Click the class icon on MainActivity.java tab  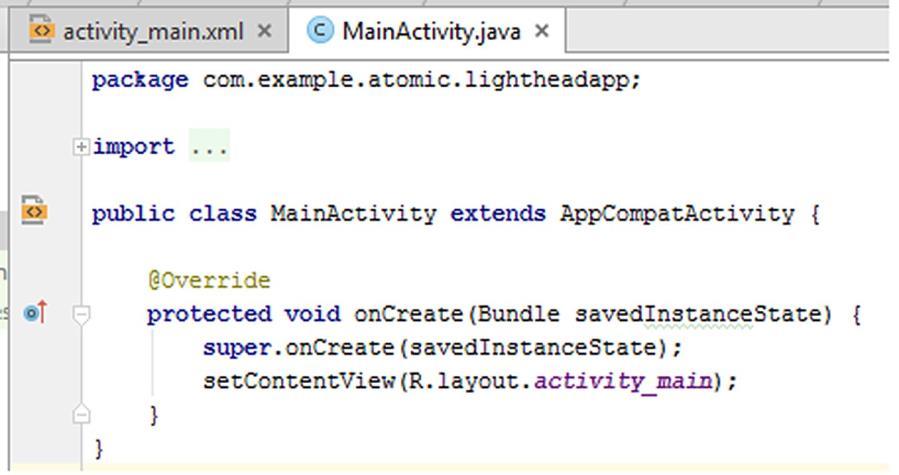click(x=320, y=30)
